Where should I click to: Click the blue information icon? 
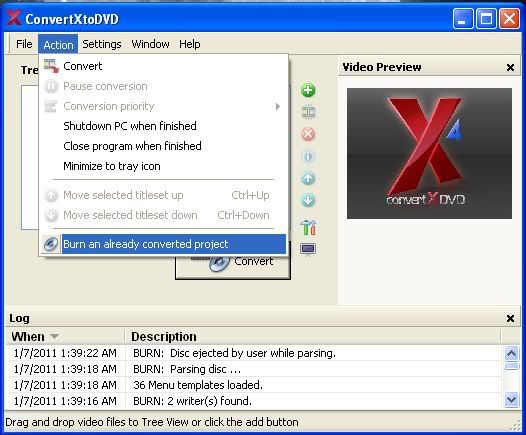click(308, 156)
